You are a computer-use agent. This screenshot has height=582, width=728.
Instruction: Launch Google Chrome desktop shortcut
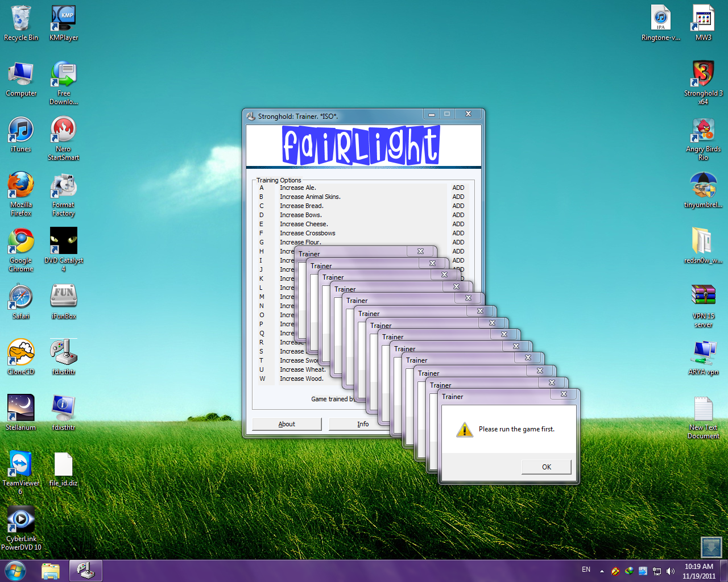pyautogui.click(x=21, y=250)
